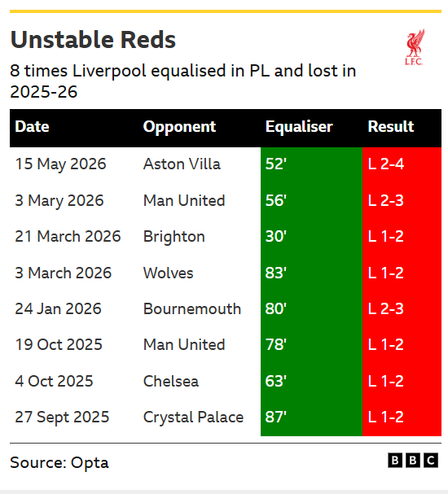This screenshot has width=448, height=494.
Task: Click the Brighton opponent cell
Action: tap(174, 237)
